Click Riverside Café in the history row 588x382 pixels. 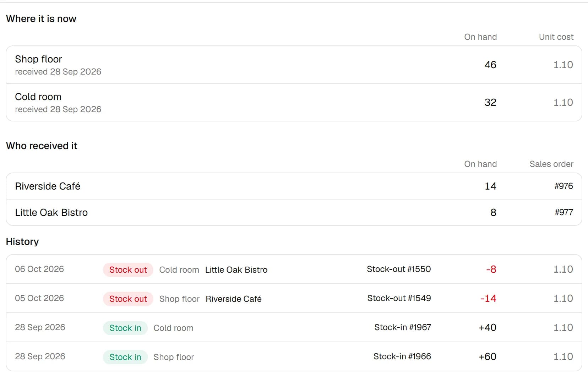(x=234, y=299)
